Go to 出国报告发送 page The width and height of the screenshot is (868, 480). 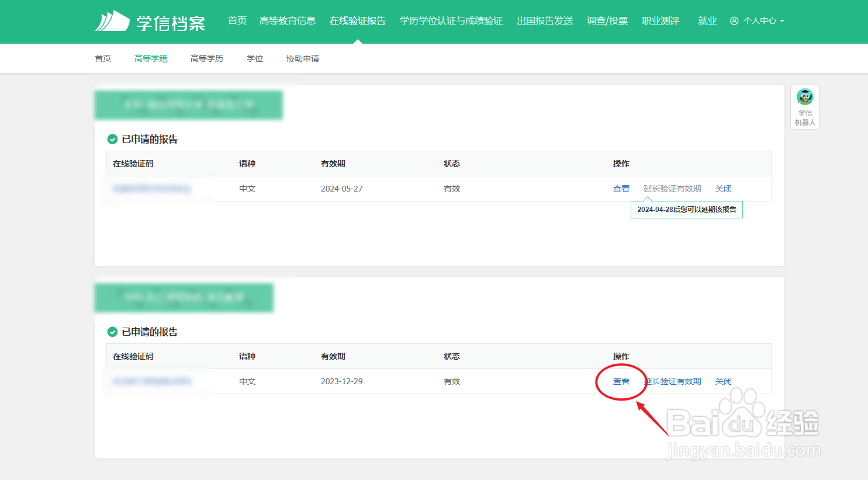[x=544, y=20]
